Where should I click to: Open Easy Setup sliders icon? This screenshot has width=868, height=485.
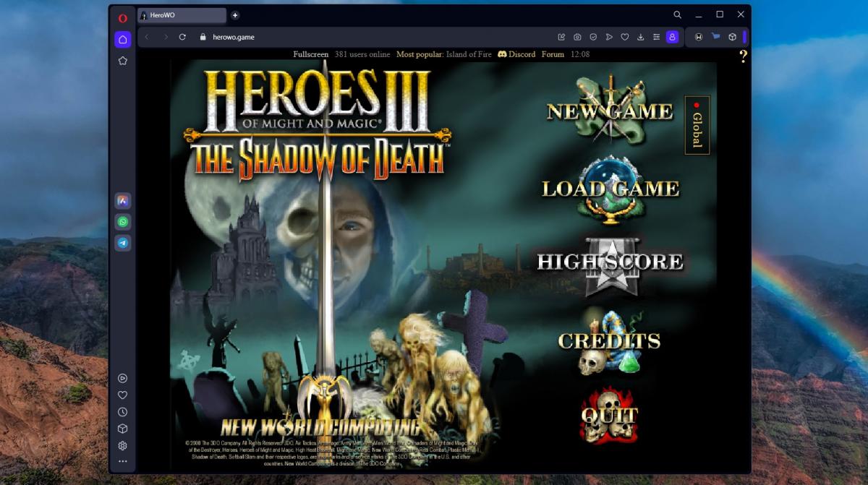(x=656, y=37)
